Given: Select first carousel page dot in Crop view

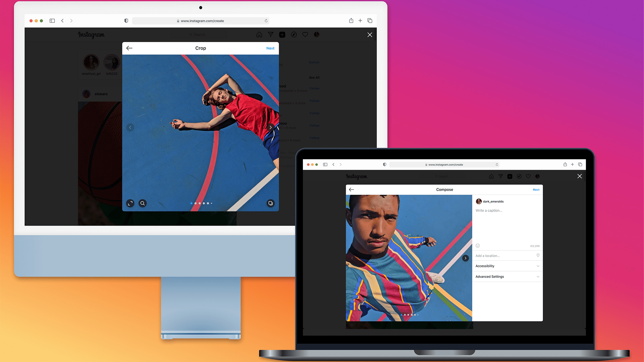Looking at the screenshot, I should 191,203.
